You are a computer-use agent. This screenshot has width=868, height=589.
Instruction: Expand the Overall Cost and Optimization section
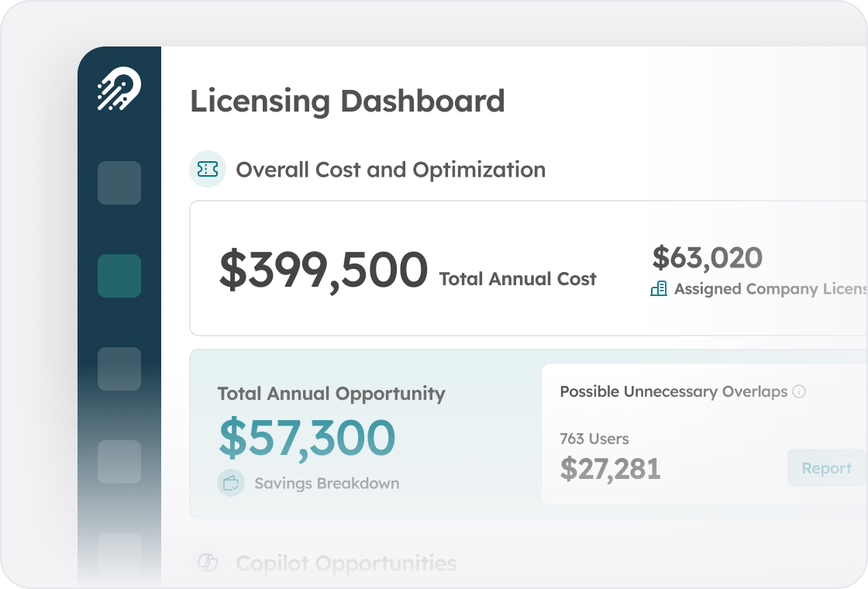(x=391, y=169)
